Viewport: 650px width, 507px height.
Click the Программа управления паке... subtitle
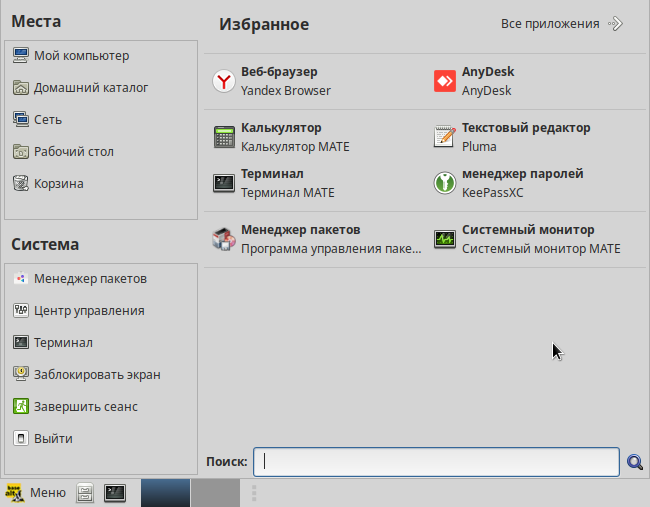tap(331, 249)
